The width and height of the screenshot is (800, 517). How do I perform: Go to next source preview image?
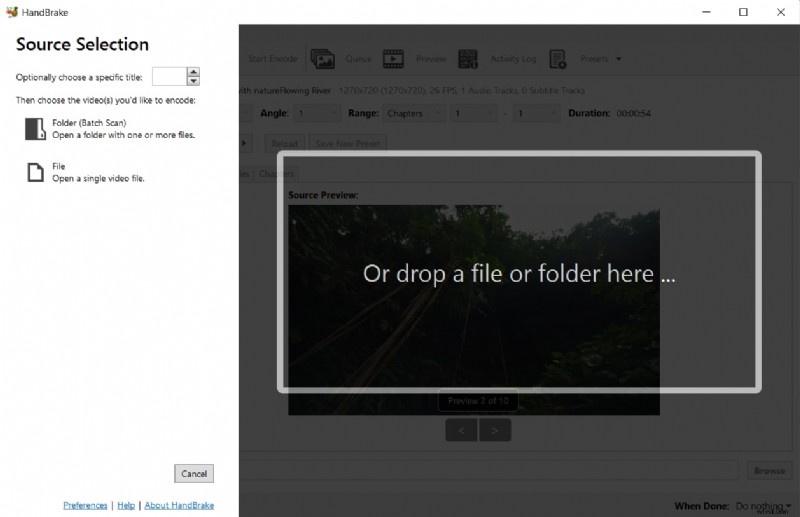pyautogui.click(x=495, y=430)
